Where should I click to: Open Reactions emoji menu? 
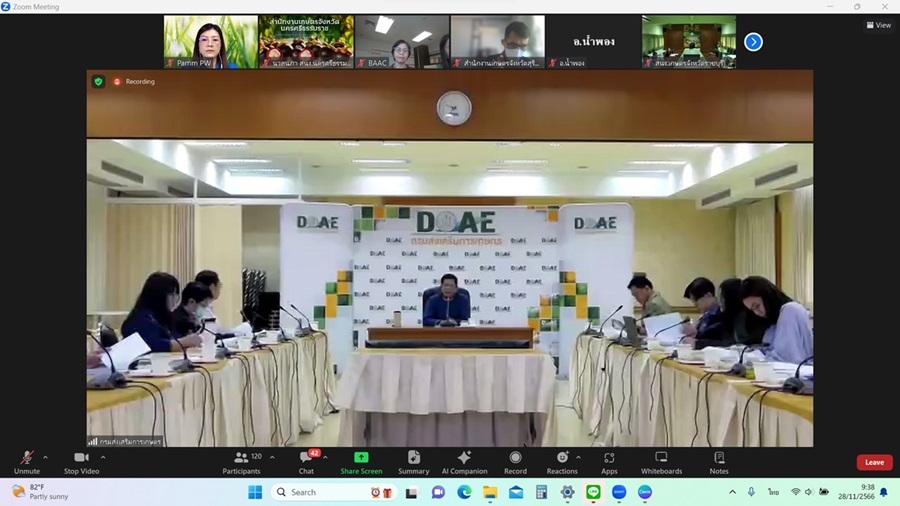coord(562,462)
